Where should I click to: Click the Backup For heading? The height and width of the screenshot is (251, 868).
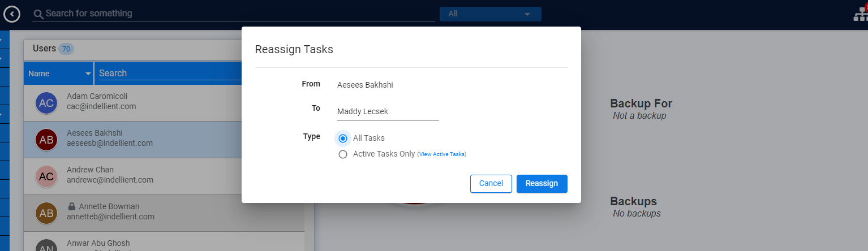click(641, 103)
